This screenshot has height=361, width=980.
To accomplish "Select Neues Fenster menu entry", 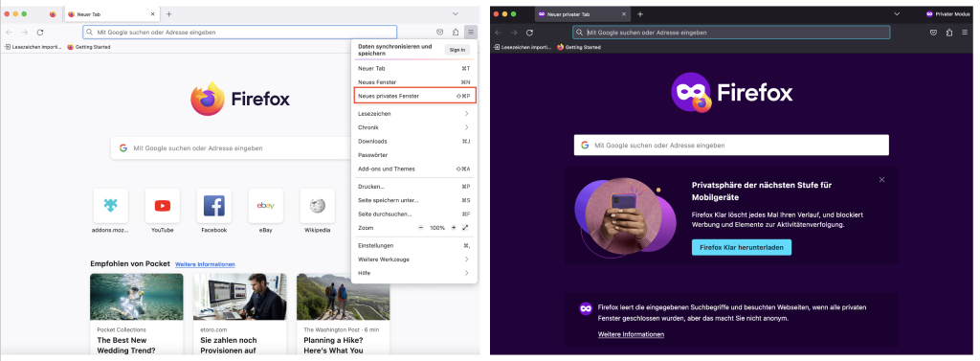I will point(414,82).
